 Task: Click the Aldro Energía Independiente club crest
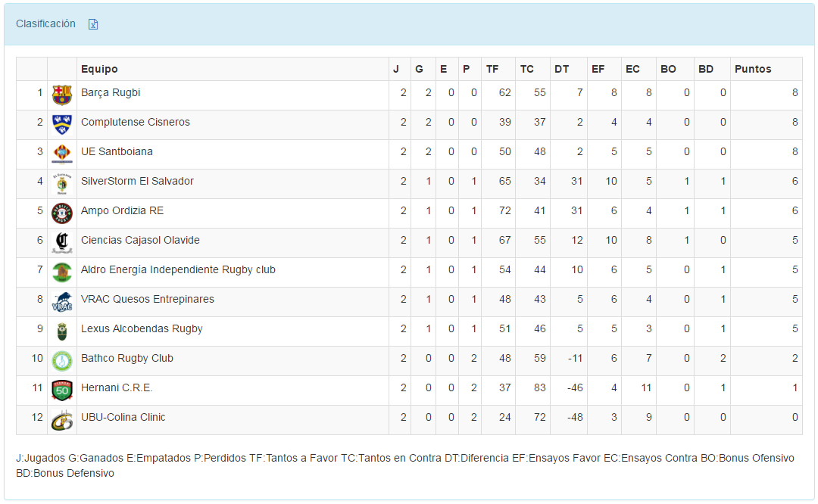[61, 272]
